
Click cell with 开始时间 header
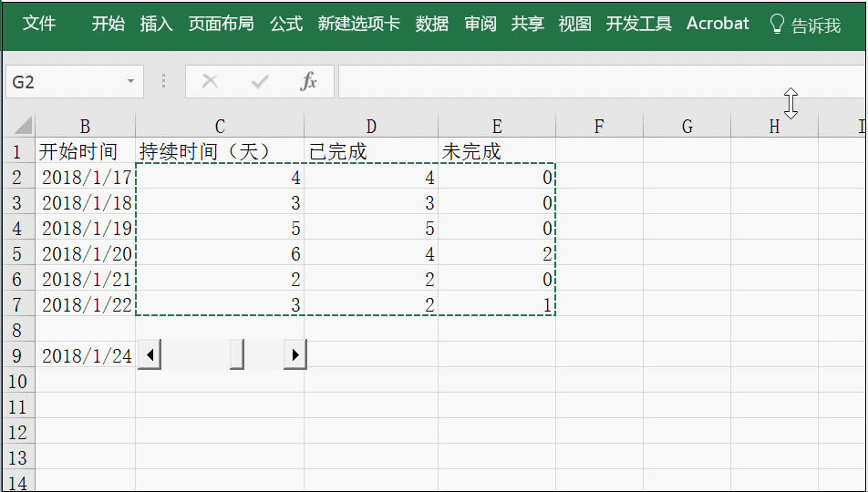(86, 151)
